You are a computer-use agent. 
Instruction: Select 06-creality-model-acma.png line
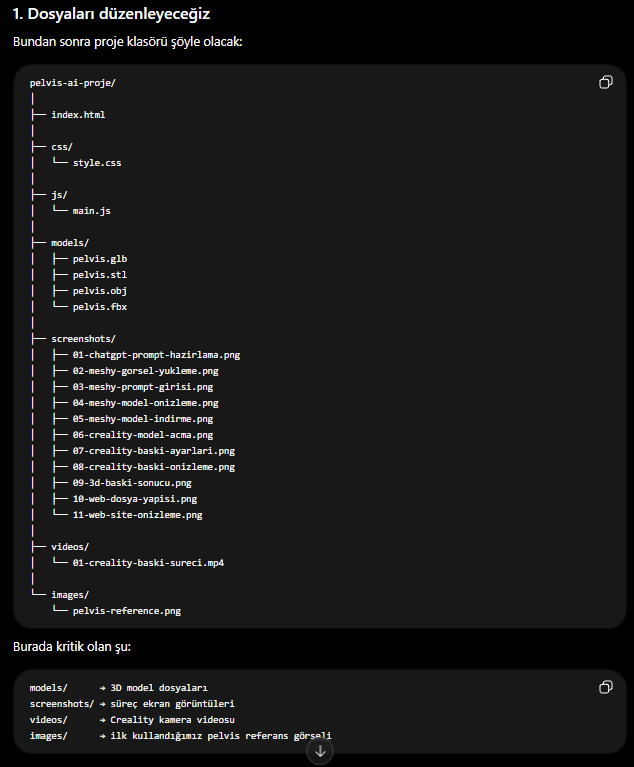(143, 435)
